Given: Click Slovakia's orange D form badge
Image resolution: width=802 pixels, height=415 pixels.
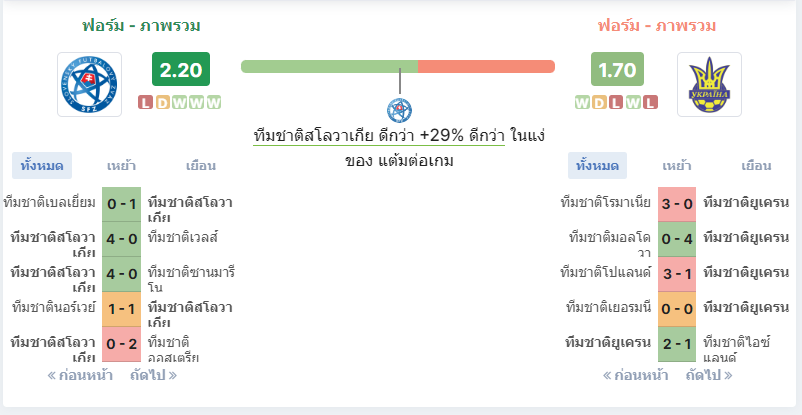Looking at the screenshot, I should (163, 103).
